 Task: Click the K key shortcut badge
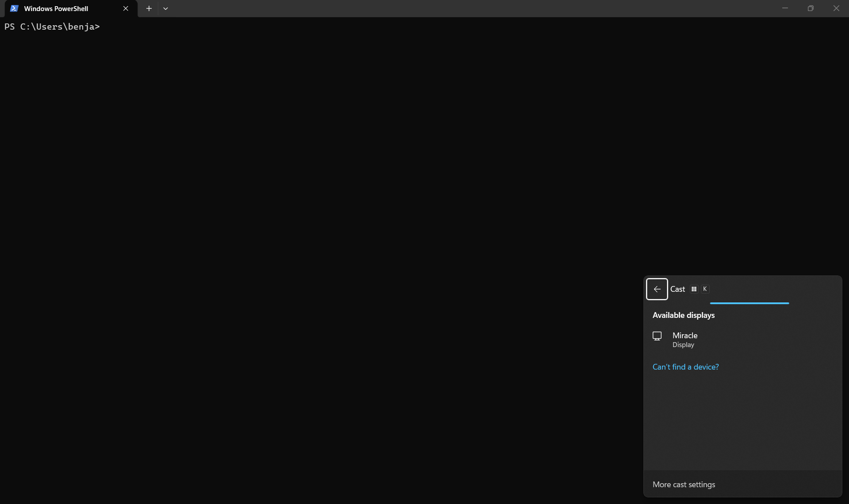point(705,289)
